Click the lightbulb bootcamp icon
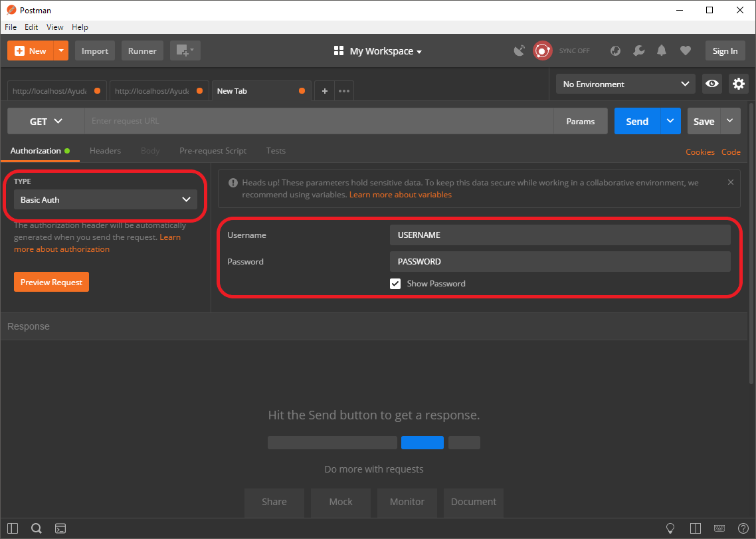Image resolution: width=756 pixels, height=539 pixels. pyautogui.click(x=670, y=528)
